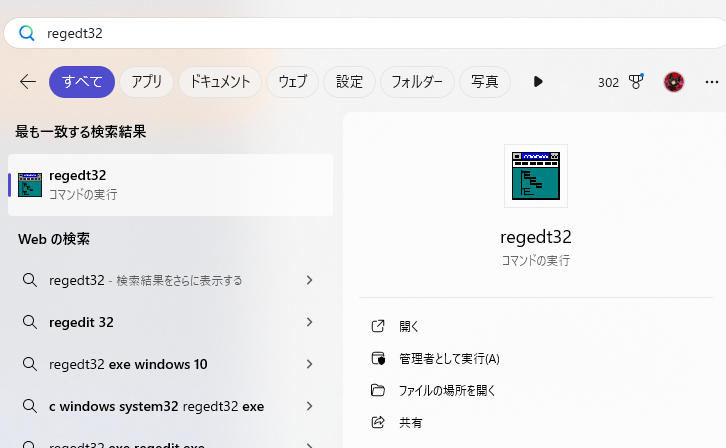Go back with the left arrow
The height and width of the screenshot is (448, 726).
pos(28,82)
